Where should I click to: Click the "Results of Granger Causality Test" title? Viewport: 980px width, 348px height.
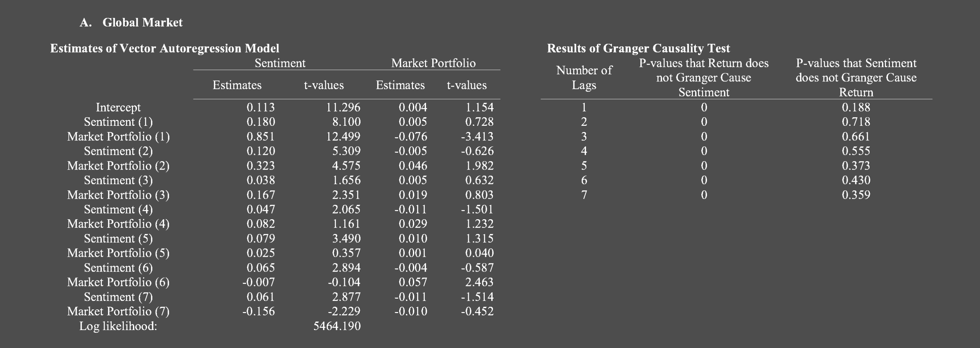[x=638, y=48]
